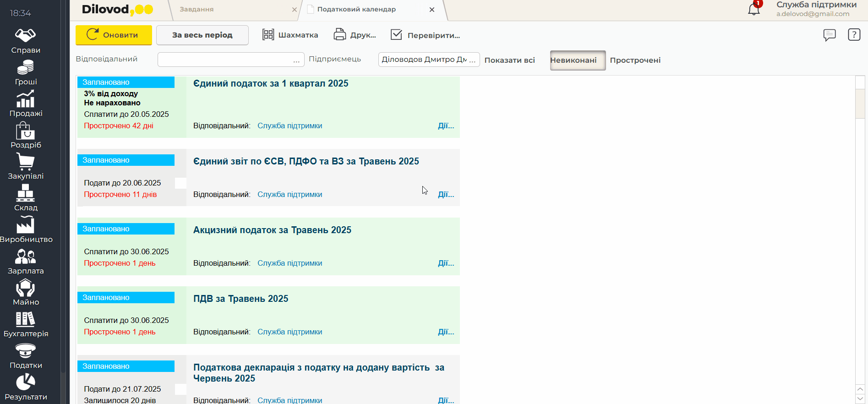Open the Бухгалтерія accounting module
This screenshot has width=868, height=404.
click(26, 324)
